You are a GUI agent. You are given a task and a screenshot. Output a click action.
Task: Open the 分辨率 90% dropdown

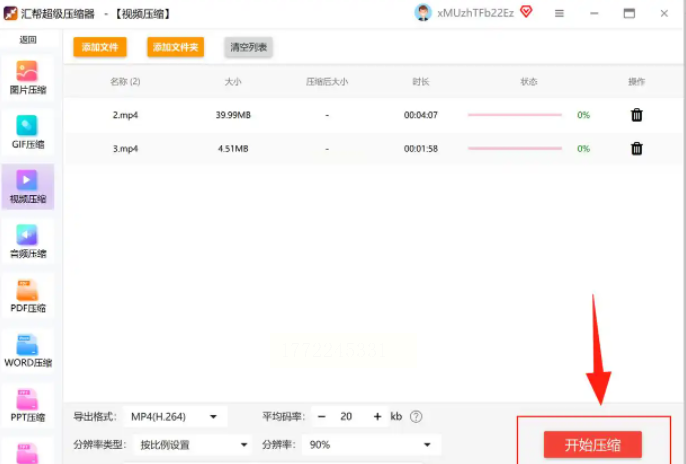point(371,445)
